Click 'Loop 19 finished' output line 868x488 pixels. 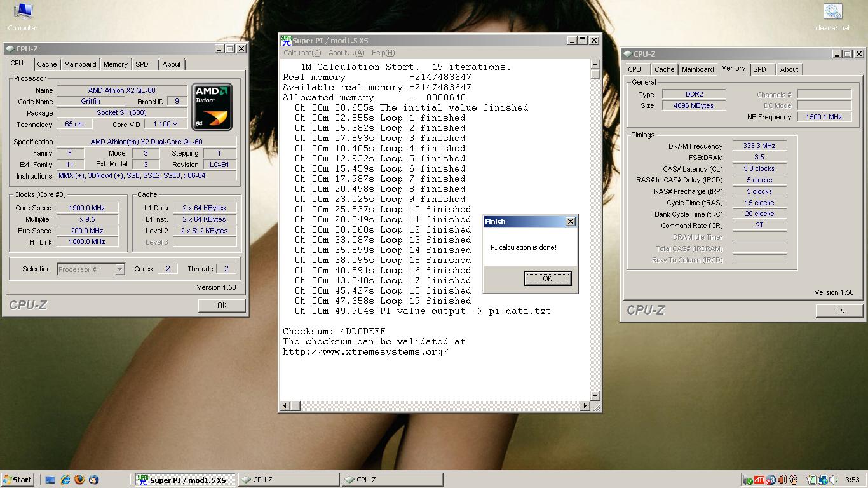click(383, 301)
